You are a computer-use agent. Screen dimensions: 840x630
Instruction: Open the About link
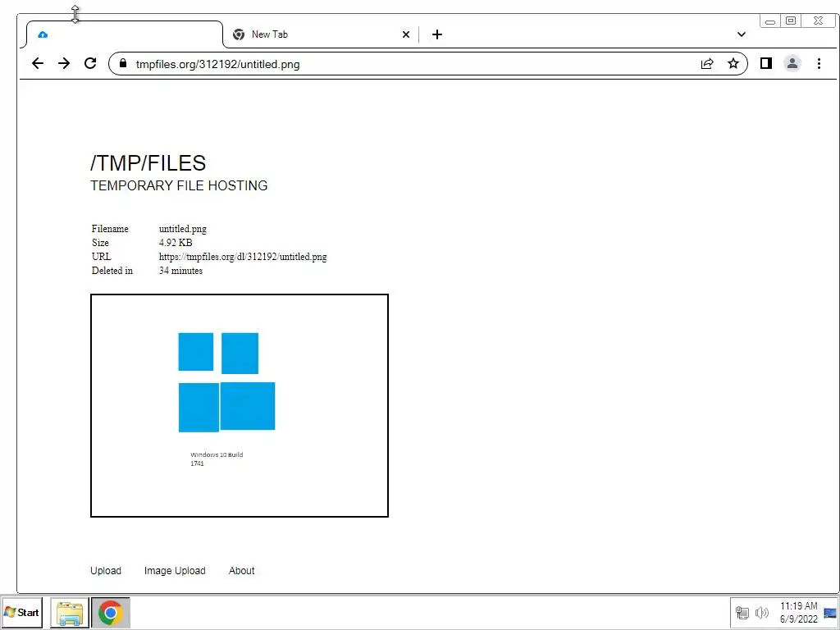click(x=242, y=571)
